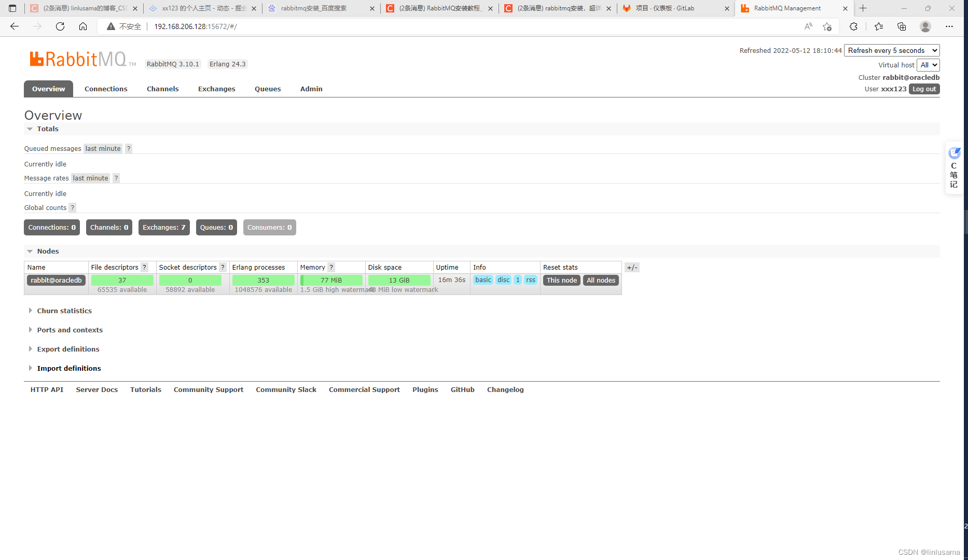The height and width of the screenshot is (560, 968).
Task: Close the GitLab dashboard tab
Action: click(727, 8)
